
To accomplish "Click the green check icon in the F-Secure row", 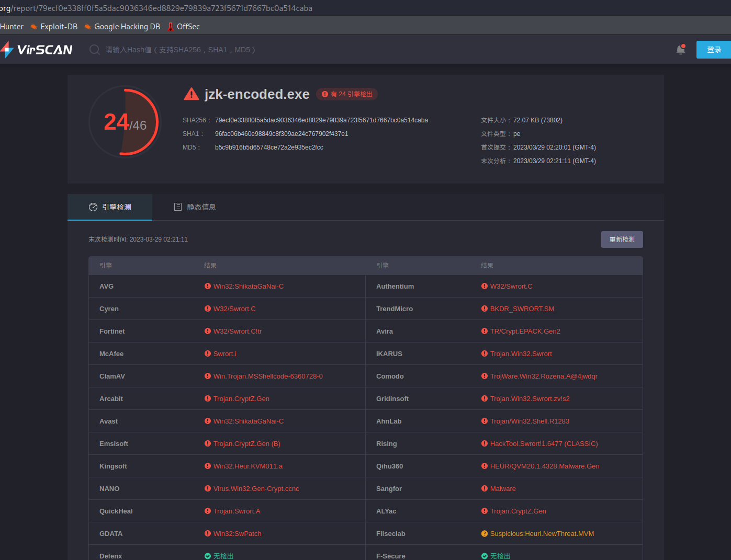I will tap(485, 556).
